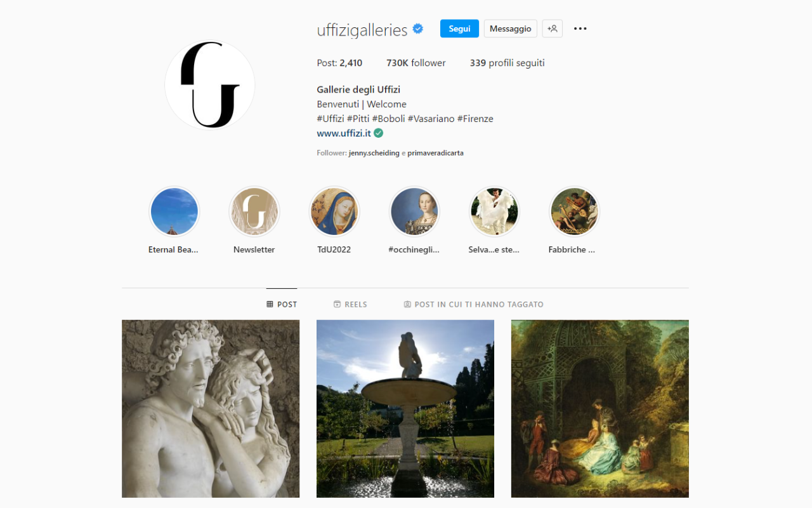This screenshot has height=508, width=812.
Task: Open the marble sculpture post thumbnail
Action: coord(211,409)
